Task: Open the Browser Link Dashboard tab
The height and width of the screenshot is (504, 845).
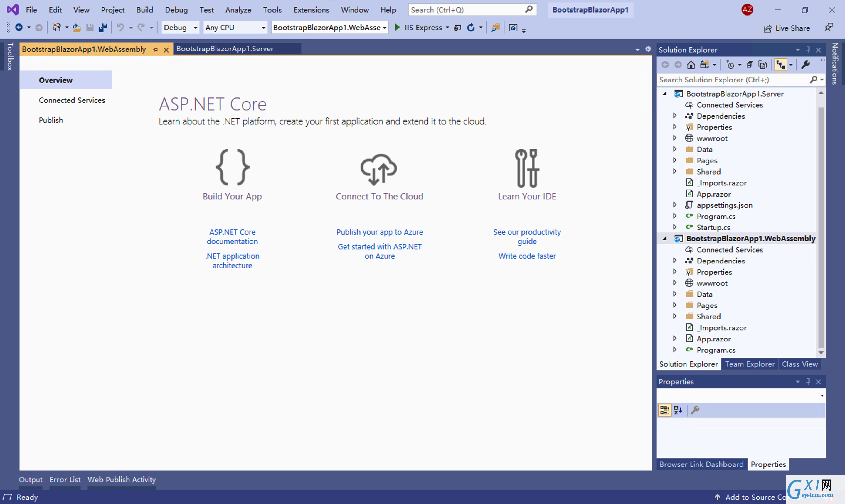Action: click(701, 464)
